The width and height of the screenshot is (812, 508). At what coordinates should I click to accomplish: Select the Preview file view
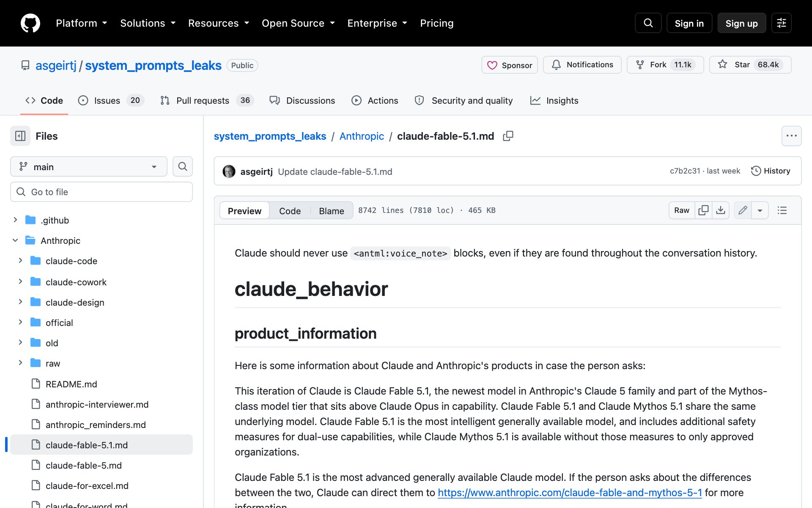pyautogui.click(x=244, y=210)
